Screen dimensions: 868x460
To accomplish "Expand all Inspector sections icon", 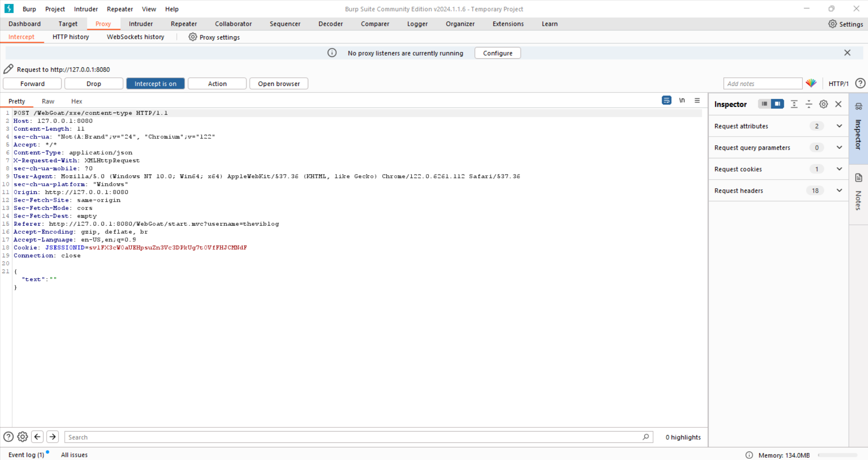I will point(794,104).
